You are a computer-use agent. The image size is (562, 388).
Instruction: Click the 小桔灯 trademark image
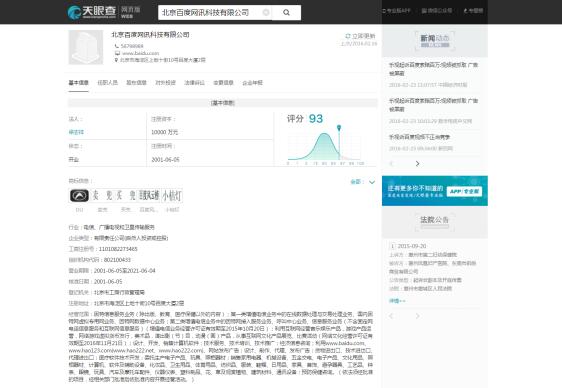point(172,196)
